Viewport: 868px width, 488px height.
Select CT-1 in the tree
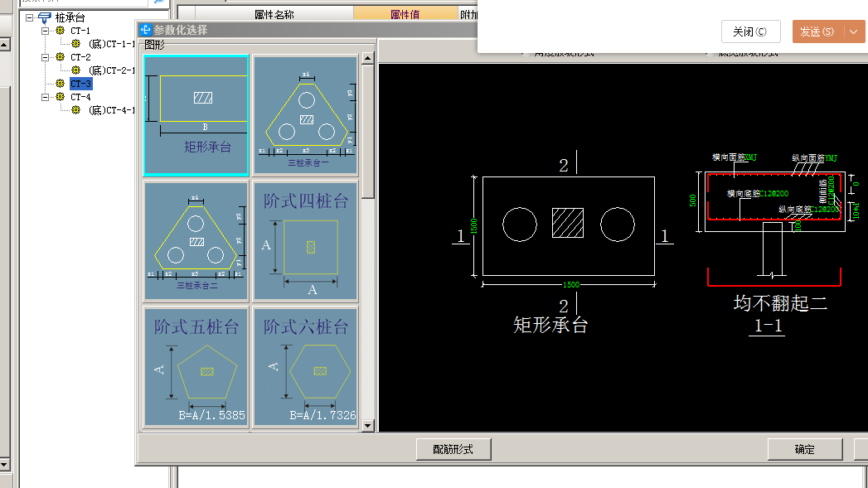80,31
